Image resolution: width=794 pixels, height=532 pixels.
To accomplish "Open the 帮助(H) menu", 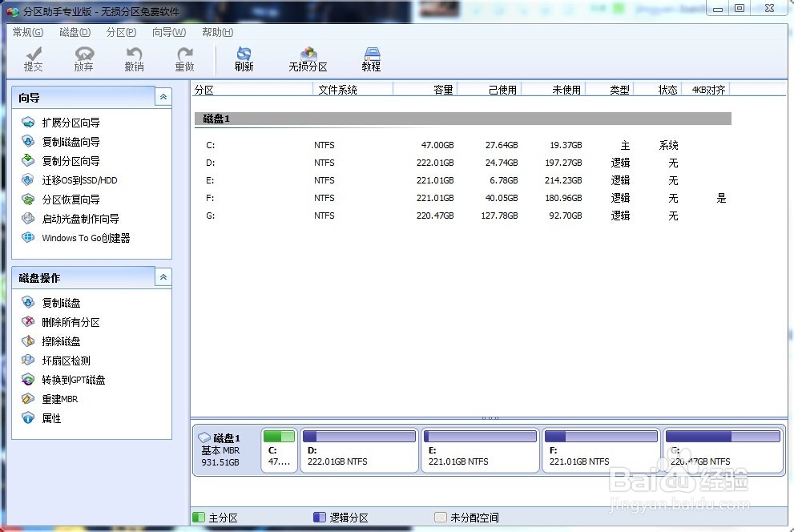I will coord(218,32).
